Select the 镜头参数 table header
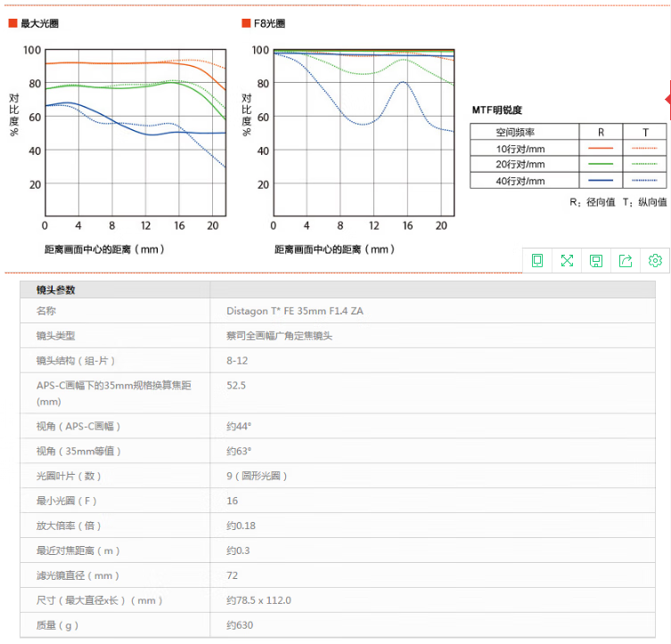The height and width of the screenshot is (644, 671). pyautogui.click(x=56, y=289)
